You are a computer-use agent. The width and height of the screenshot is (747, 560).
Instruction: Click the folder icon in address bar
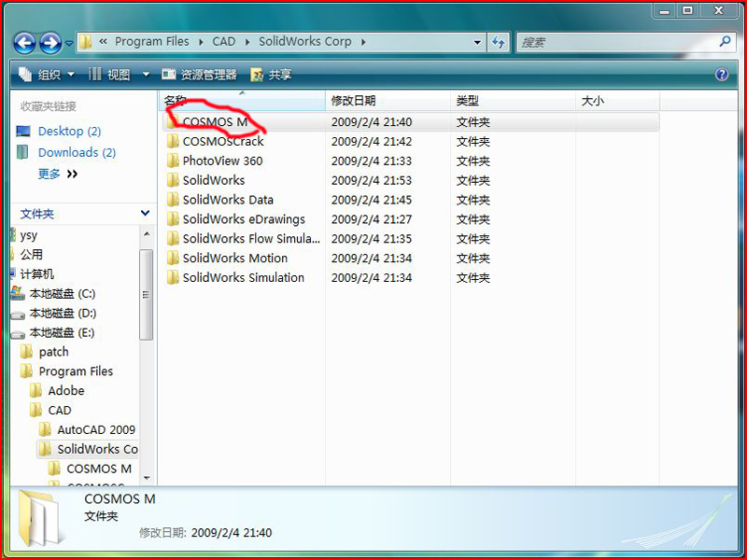tap(85, 42)
